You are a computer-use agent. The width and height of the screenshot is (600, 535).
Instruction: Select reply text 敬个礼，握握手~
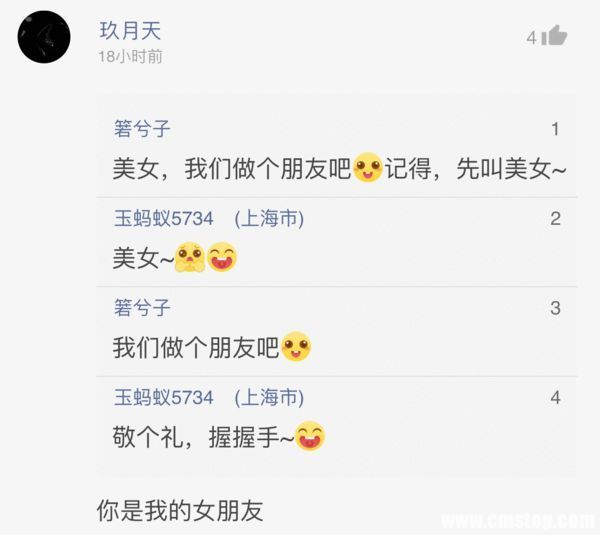[204, 437]
